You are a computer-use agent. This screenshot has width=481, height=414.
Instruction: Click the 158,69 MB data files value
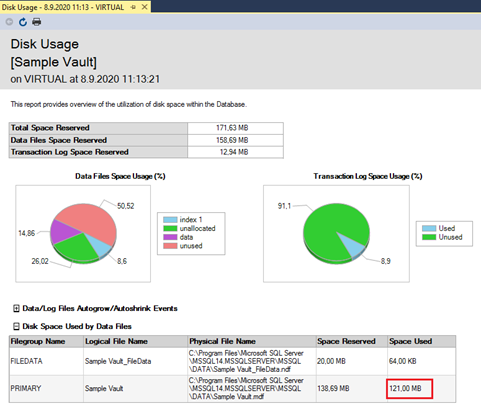[x=232, y=140]
